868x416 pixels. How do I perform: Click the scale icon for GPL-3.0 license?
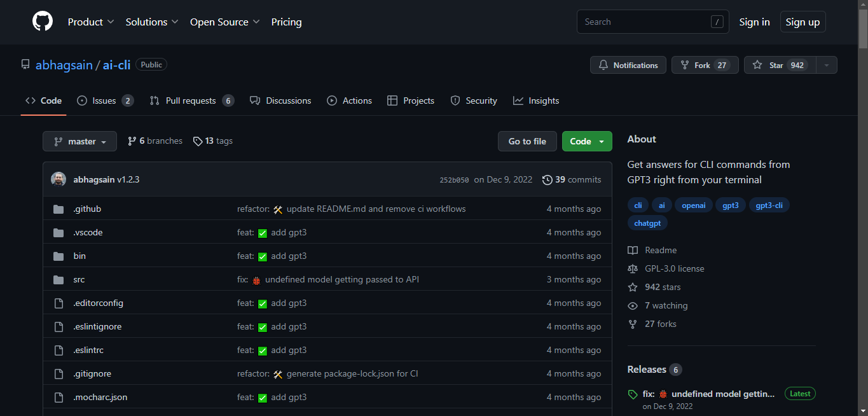tap(633, 269)
